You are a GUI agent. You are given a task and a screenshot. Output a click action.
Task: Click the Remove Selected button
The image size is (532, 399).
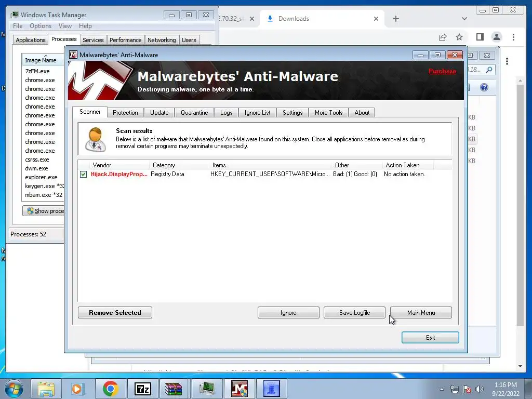[115, 312]
